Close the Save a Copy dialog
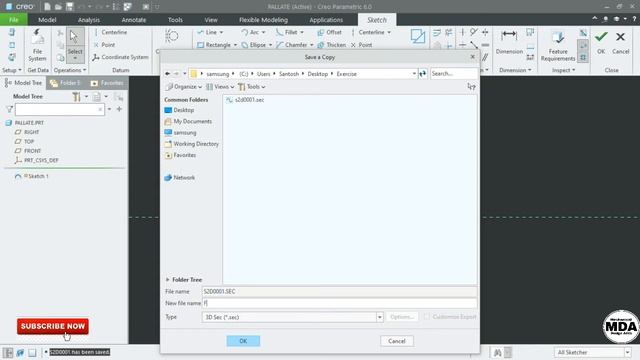 click(x=473, y=57)
